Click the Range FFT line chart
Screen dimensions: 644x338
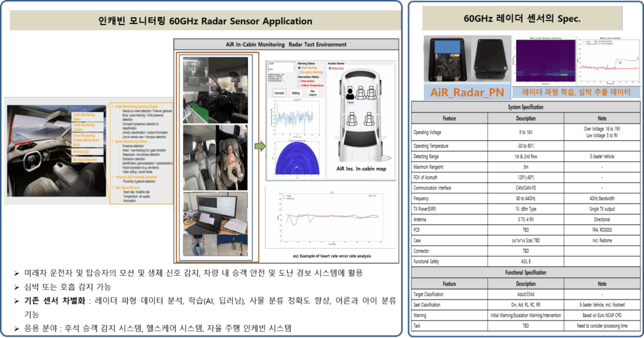pyautogui.click(x=294, y=118)
